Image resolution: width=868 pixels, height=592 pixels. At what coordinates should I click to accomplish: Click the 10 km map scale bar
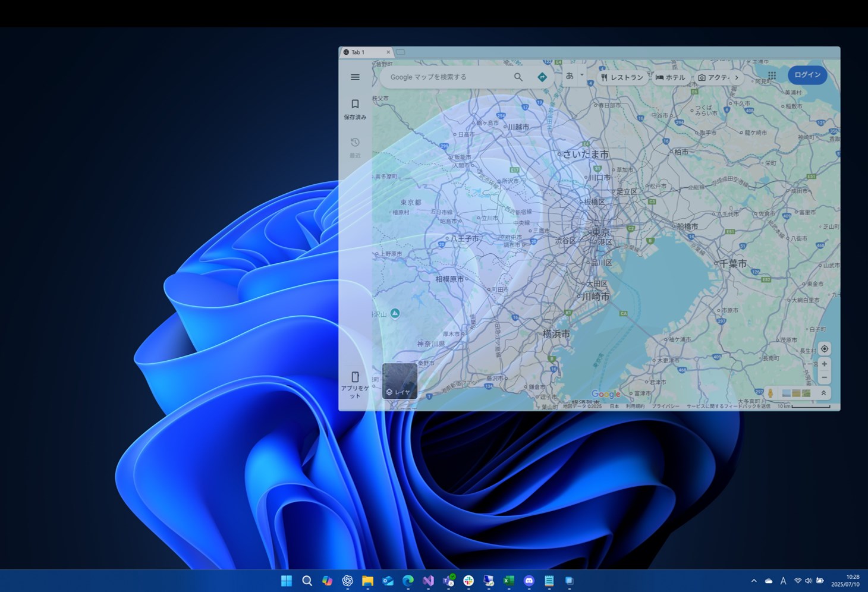pos(804,407)
